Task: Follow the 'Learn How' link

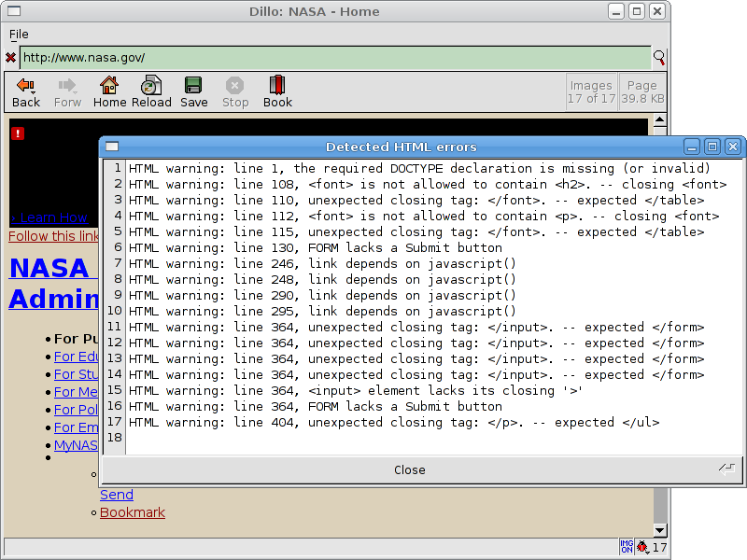Action: click(x=49, y=217)
